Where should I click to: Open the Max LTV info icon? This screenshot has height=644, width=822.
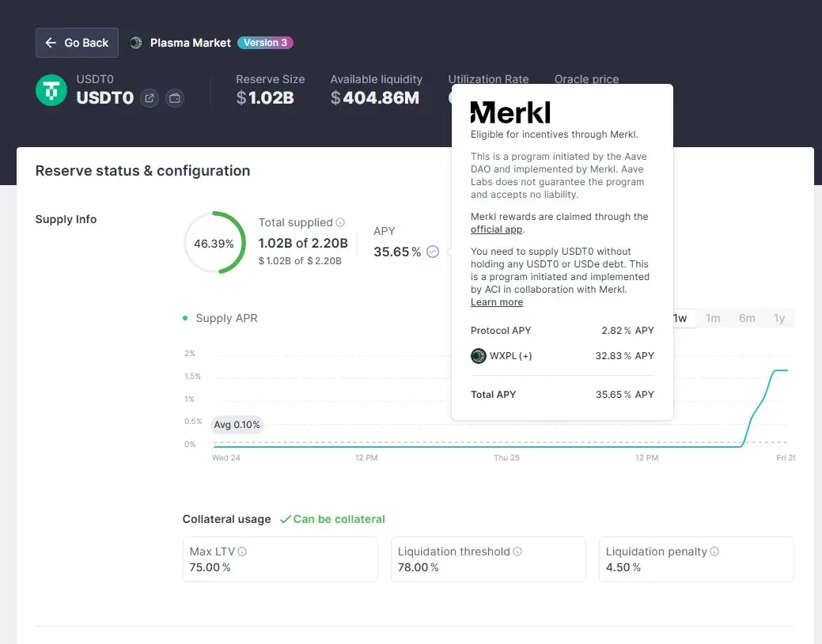tap(242, 551)
